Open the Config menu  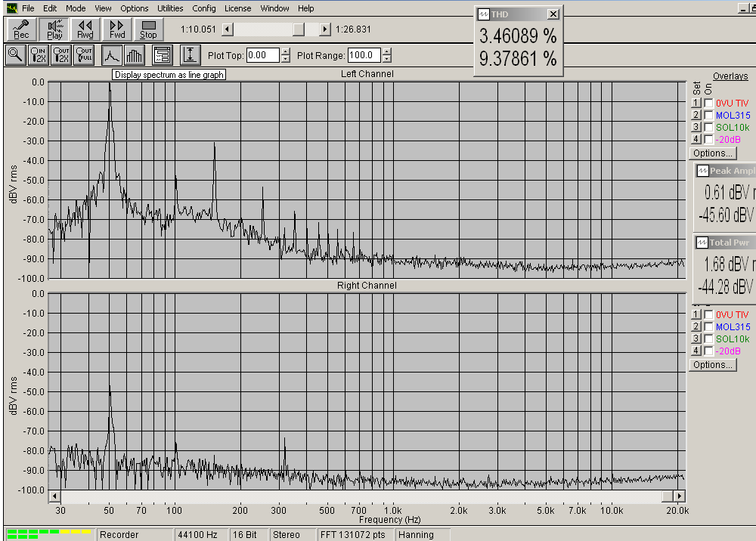[204, 8]
